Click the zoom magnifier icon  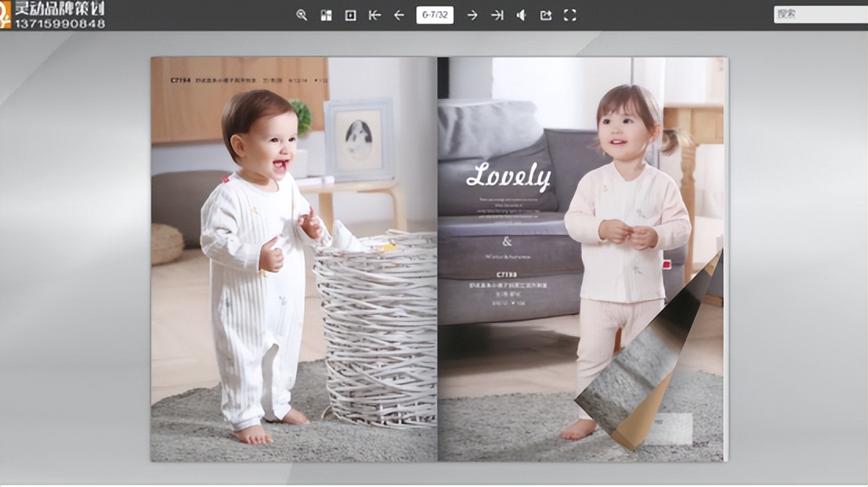(302, 15)
